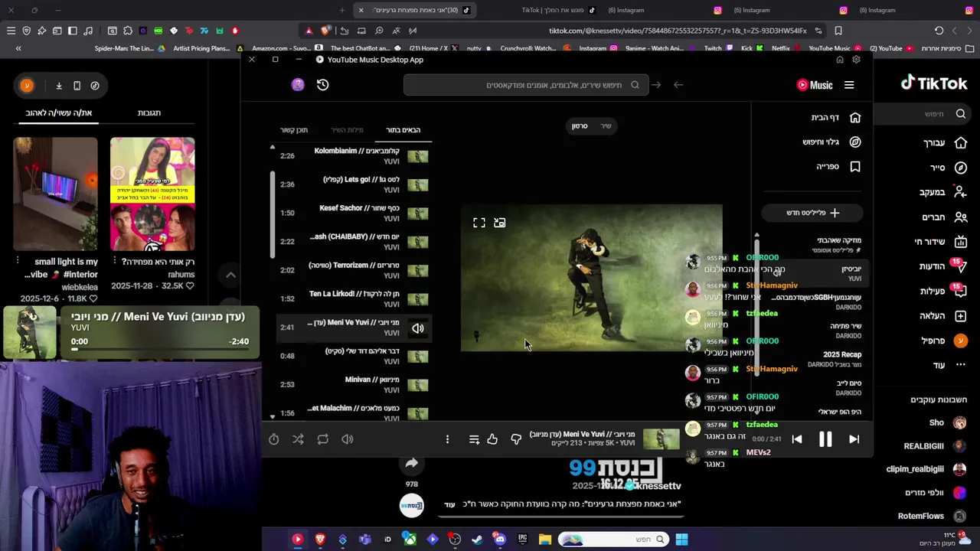The width and height of the screenshot is (980, 551).
Task: Open YouTube Music app settings gear
Action: coord(856,60)
